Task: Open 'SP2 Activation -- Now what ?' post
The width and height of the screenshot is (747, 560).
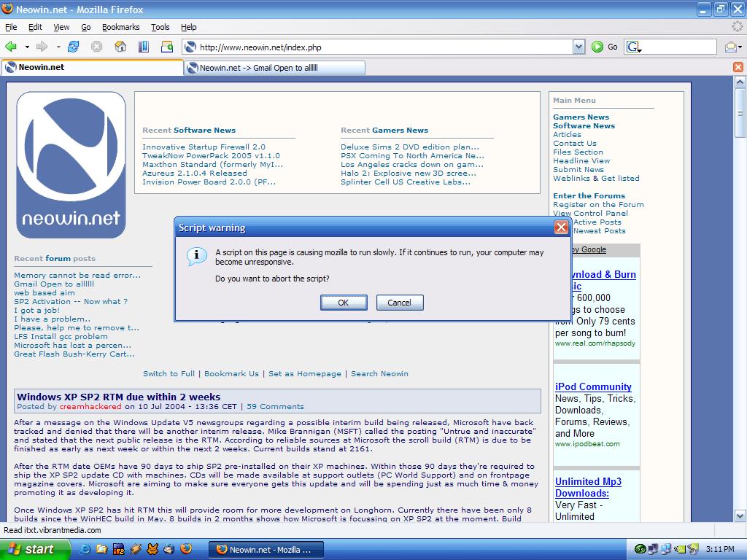Action: (71, 301)
